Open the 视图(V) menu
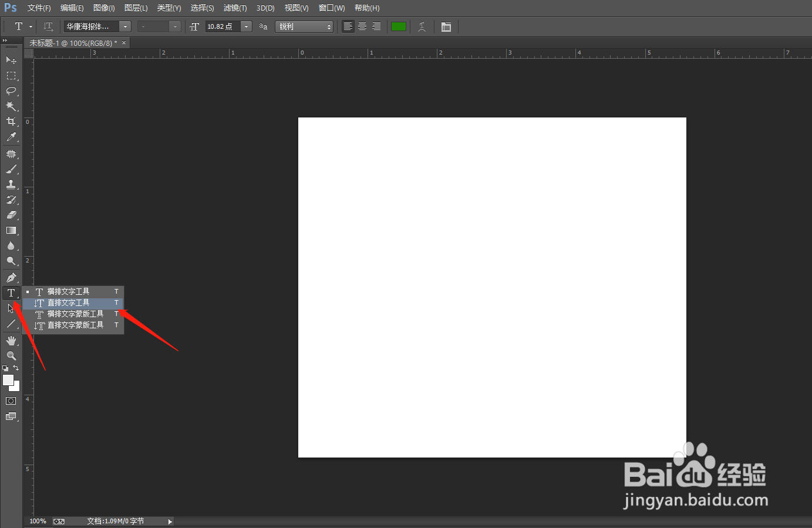Screen dimensions: 812x528 pos(297,8)
